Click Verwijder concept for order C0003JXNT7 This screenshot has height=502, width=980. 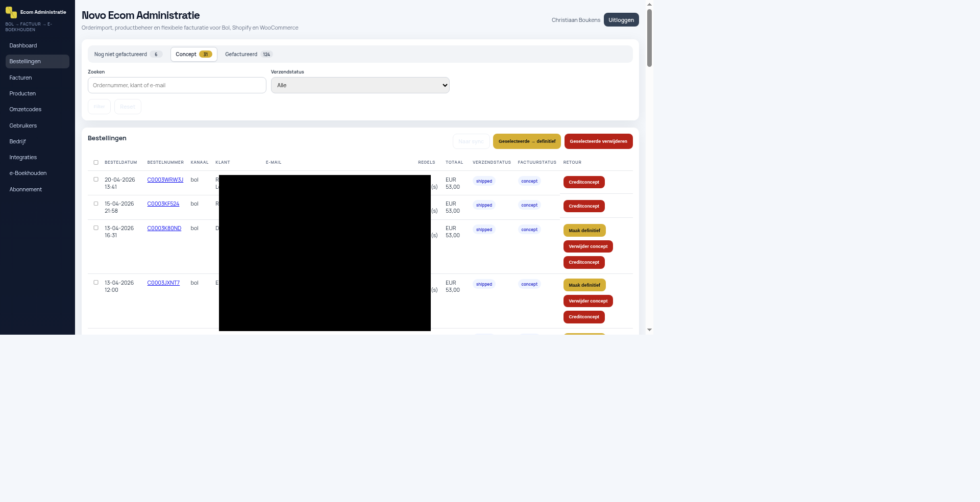click(588, 301)
